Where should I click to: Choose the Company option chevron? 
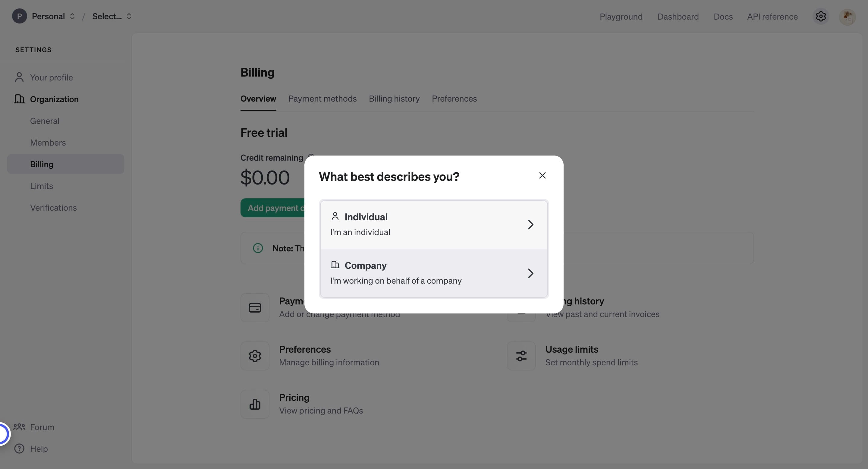point(530,273)
